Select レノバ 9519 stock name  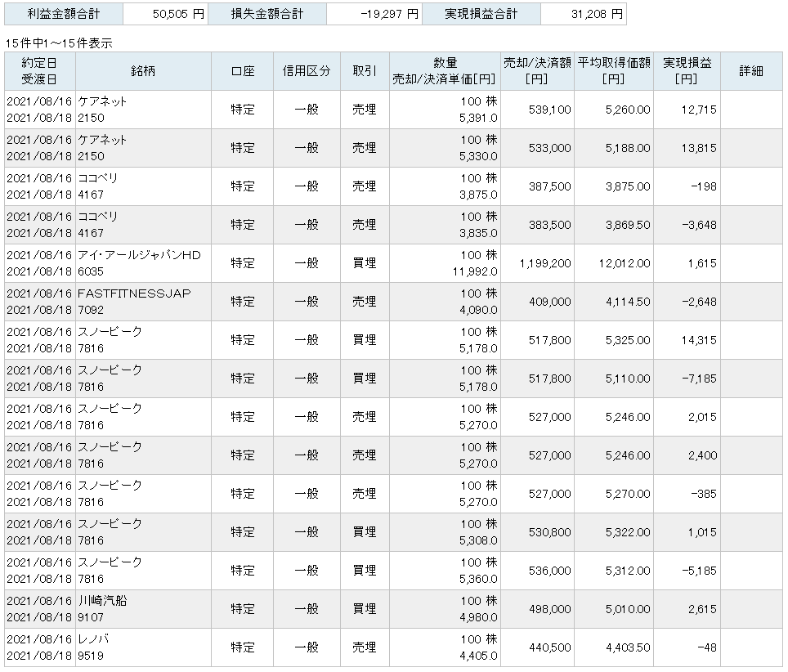[x=93, y=647]
